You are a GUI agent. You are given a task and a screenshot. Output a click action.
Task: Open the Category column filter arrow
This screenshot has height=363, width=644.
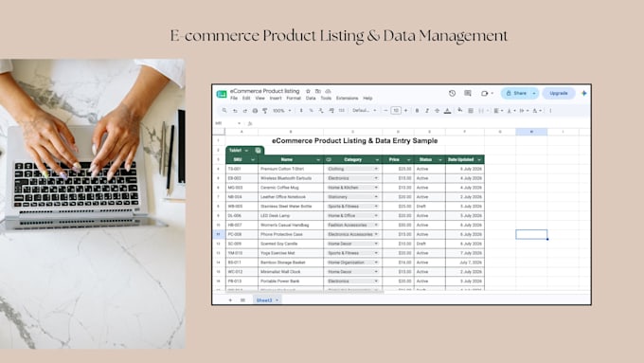(377, 160)
